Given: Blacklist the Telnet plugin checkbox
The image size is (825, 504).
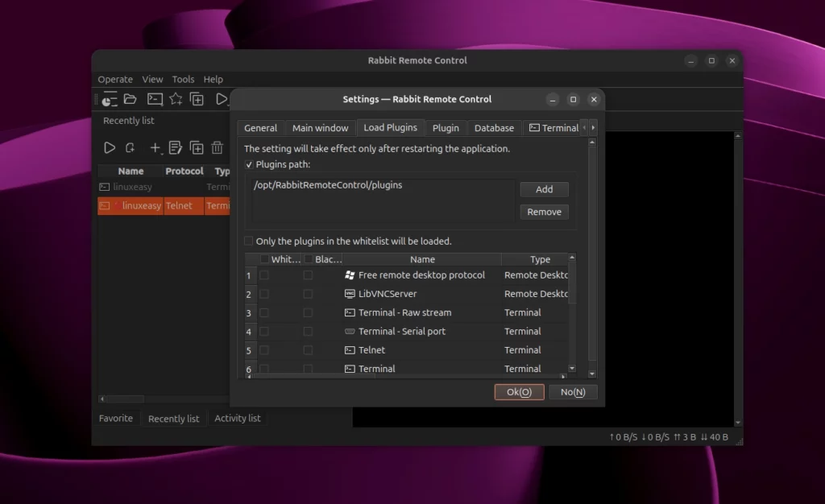Looking at the screenshot, I should (x=308, y=350).
